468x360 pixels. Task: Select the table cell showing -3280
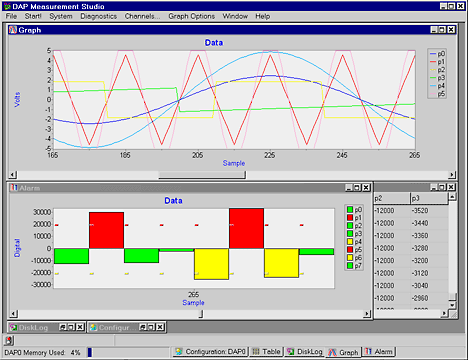(429, 248)
